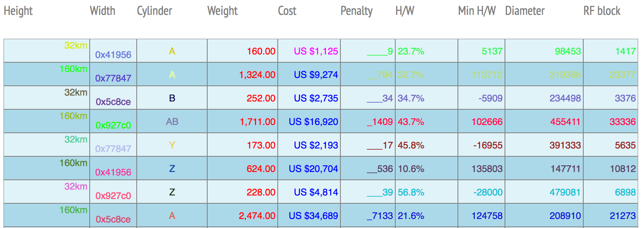644x228 pixels.
Task: Click the Cylinder column header
Action: coord(154,11)
